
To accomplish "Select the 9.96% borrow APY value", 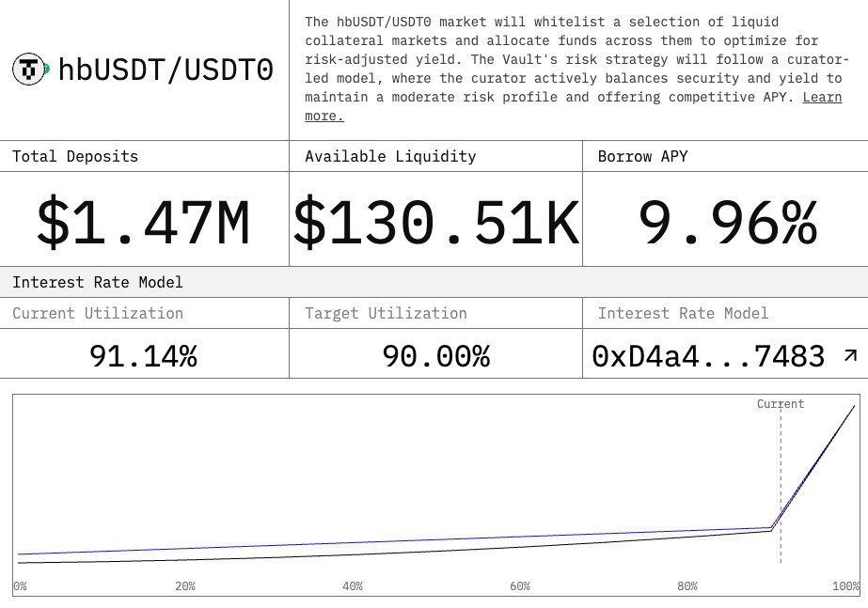I will point(727,222).
